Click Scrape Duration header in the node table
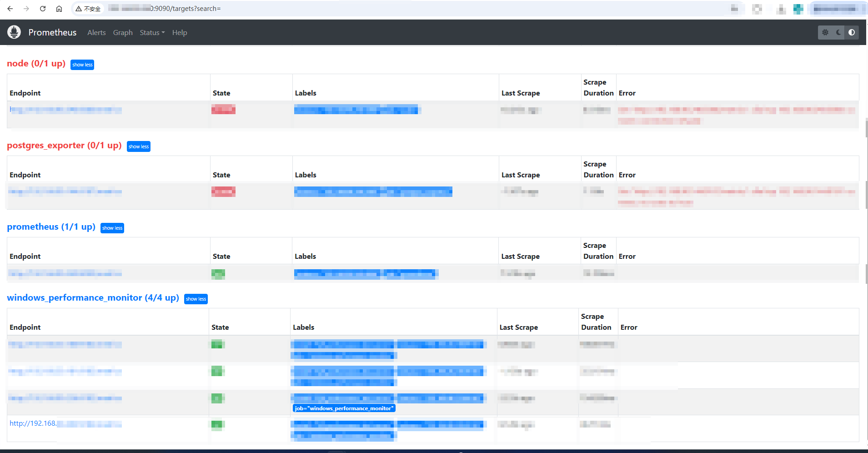This screenshot has width=868, height=453. pos(598,88)
